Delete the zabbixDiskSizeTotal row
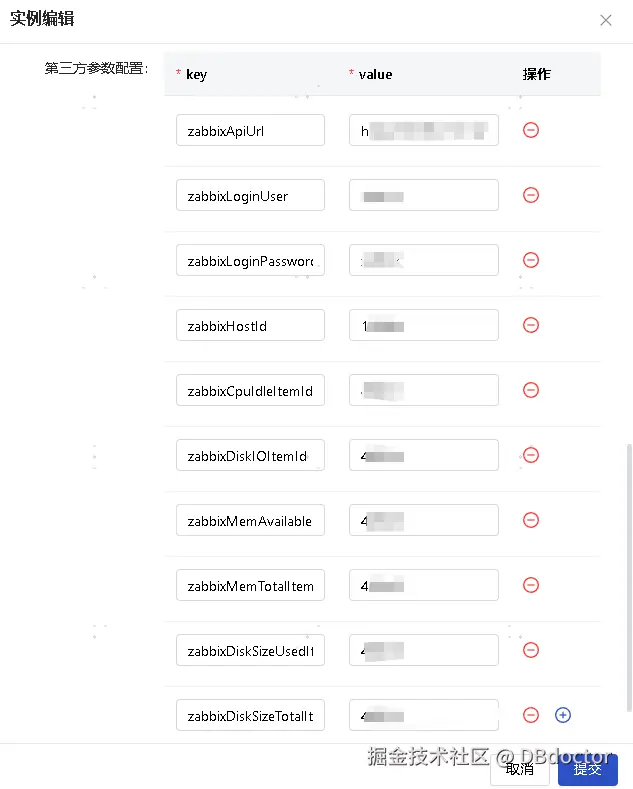Viewport: 633px width, 789px height. click(x=531, y=715)
